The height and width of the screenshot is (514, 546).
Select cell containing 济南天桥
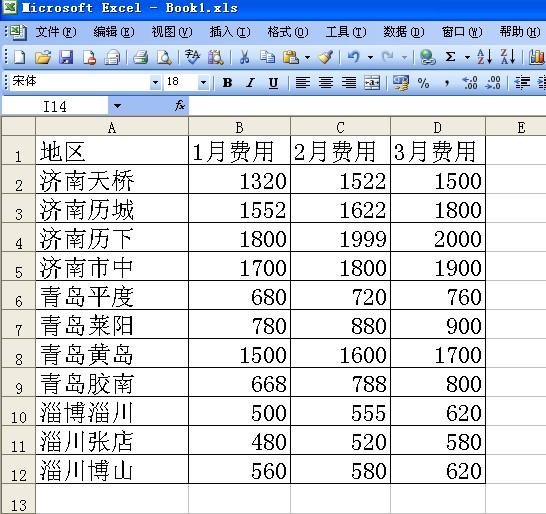[x=112, y=180]
